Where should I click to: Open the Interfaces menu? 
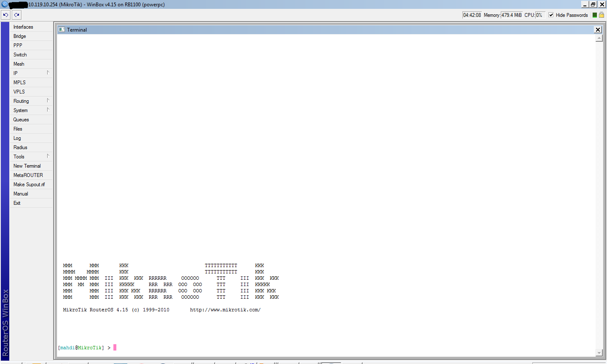pos(31,27)
